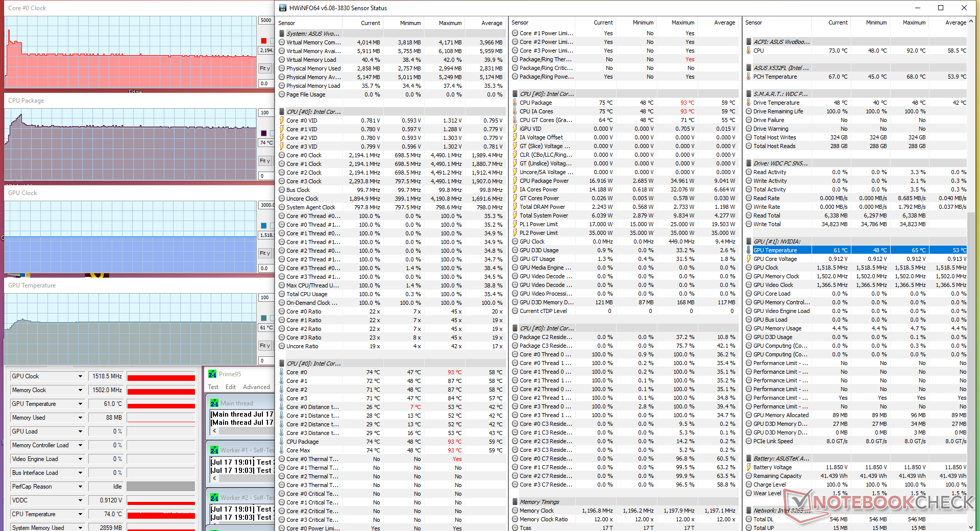Click the lightning icon beside Core #0 VID
980x531 pixels.
click(x=282, y=120)
